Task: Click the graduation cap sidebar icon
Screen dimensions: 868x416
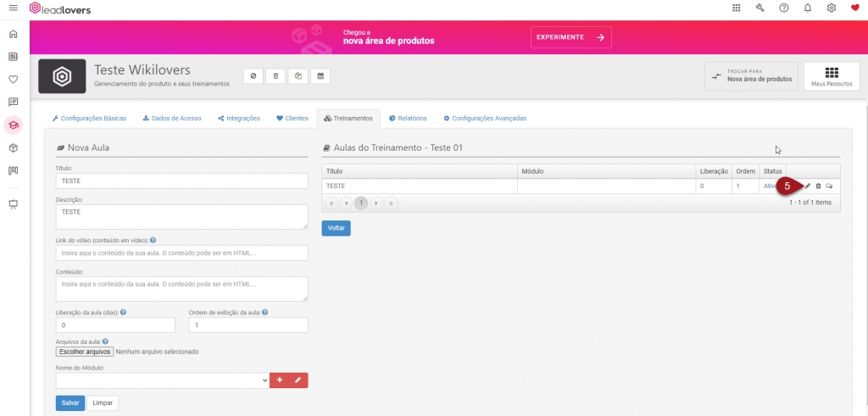Action: pyautogui.click(x=13, y=125)
